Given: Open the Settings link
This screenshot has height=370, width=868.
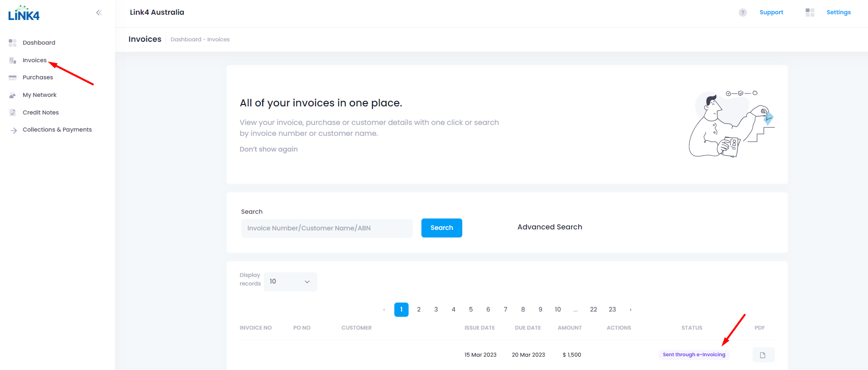Looking at the screenshot, I should [839, 12].
